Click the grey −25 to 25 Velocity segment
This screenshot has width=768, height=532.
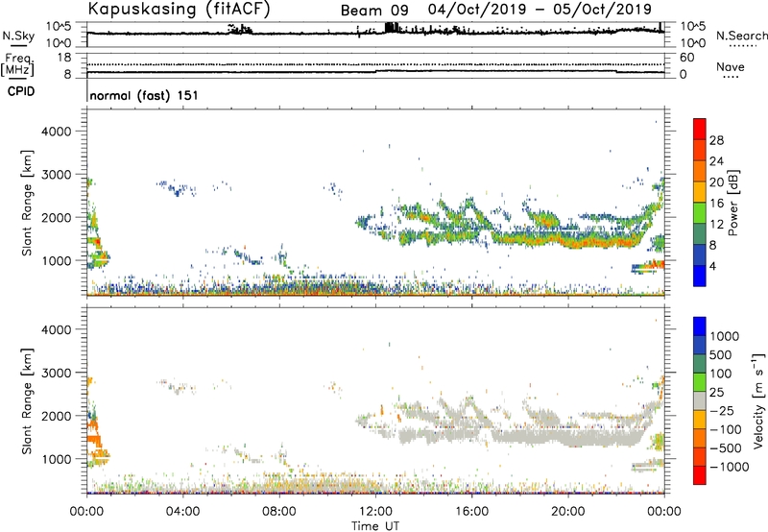[x=700, y=400]
